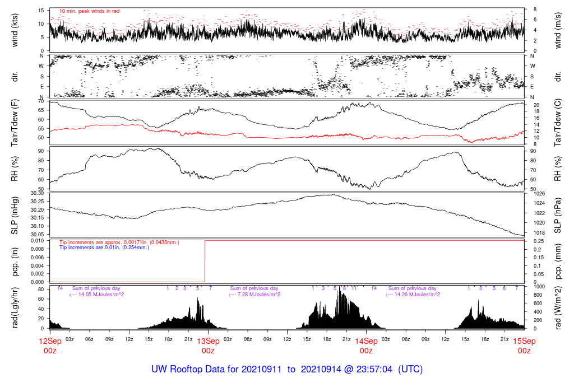The image size is (574, 392).
Task: Select the 15Sep 00z date marker
Action: 524,346
